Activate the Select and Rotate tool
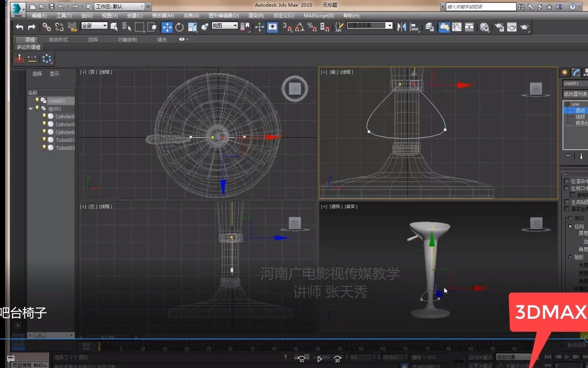This screenshot has width=588, height=368. [179, 27]
